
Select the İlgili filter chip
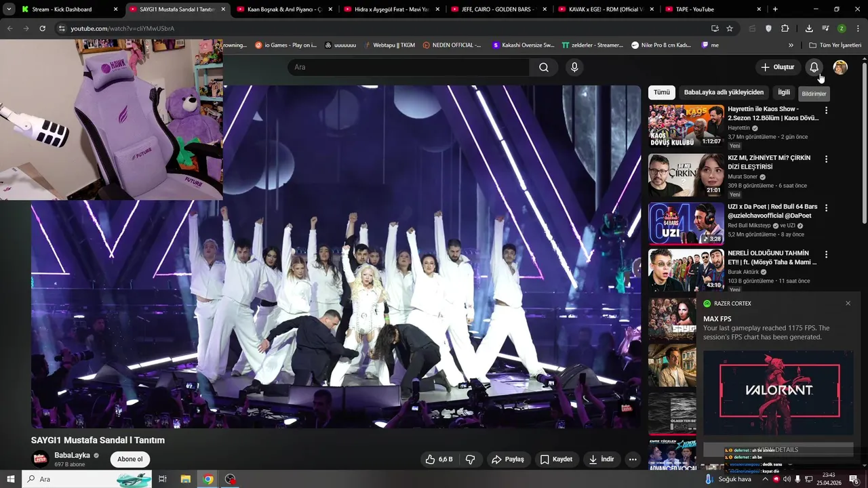[x=784, y=92]
